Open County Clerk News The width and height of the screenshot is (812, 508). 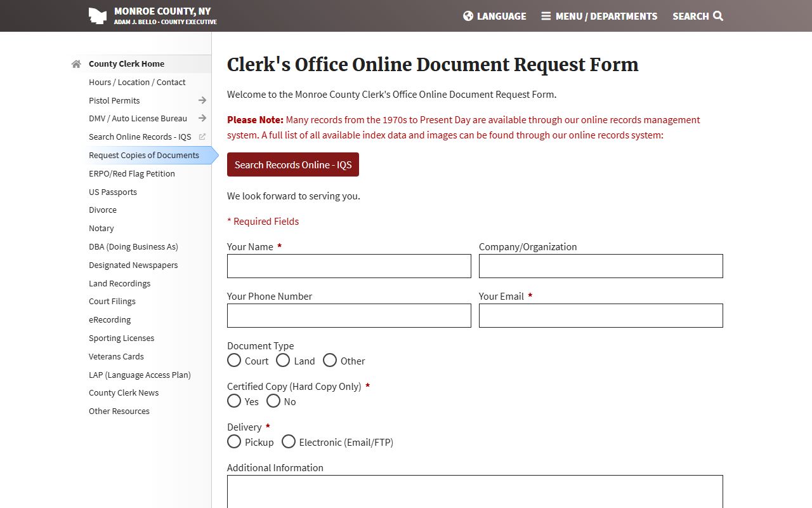coord(124,392)
